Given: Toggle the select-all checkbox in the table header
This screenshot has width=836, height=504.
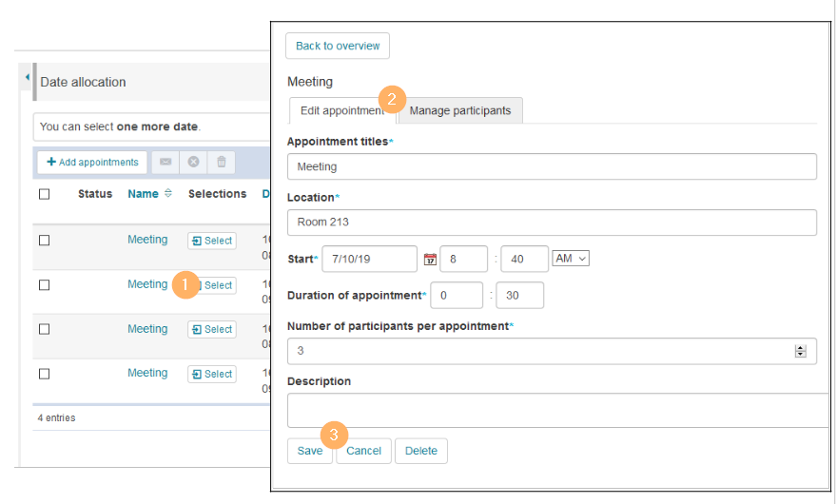Looking at the screenshot, I should tap(44, 194).
